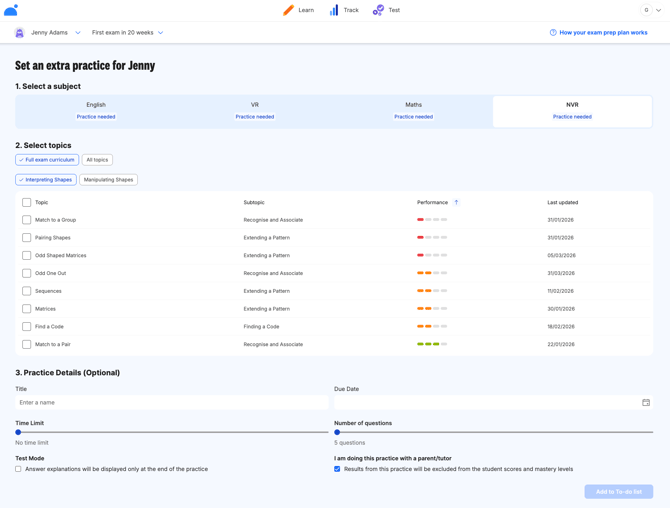Open the Test section icon
The image size is (670, 508).
pos(378,10)
